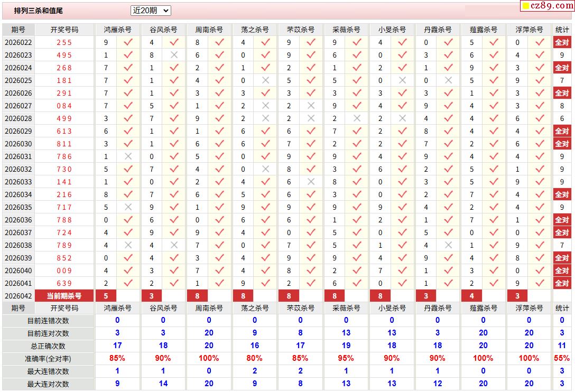The height and width of the screenshot is (392, 575).
Task: Click winning number 255 for period 2026022
Action: click(64, 42)
